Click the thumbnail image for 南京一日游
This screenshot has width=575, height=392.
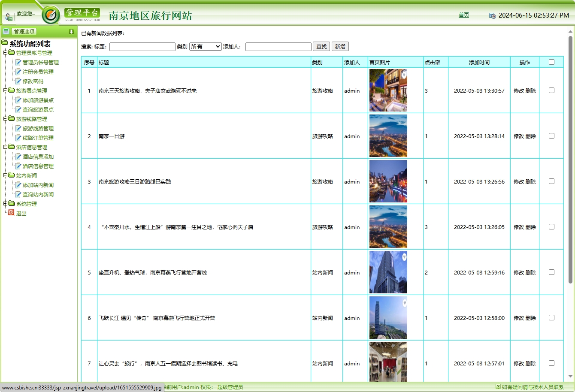388,136
